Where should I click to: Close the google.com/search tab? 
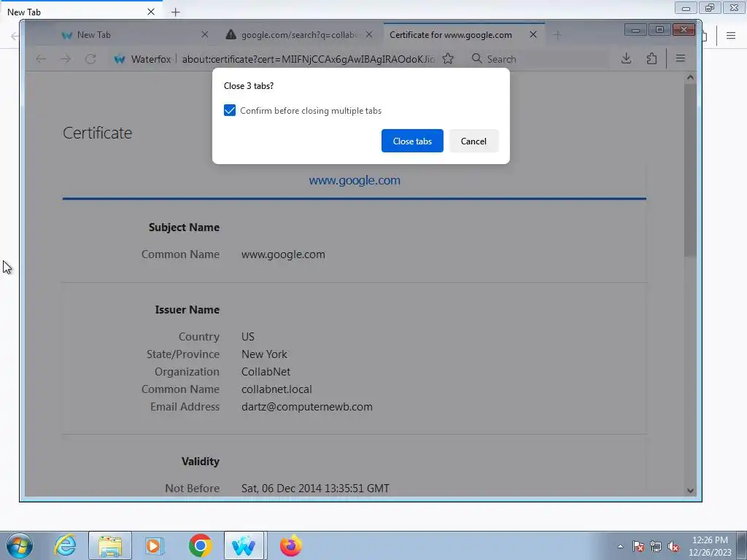(368, 34)
